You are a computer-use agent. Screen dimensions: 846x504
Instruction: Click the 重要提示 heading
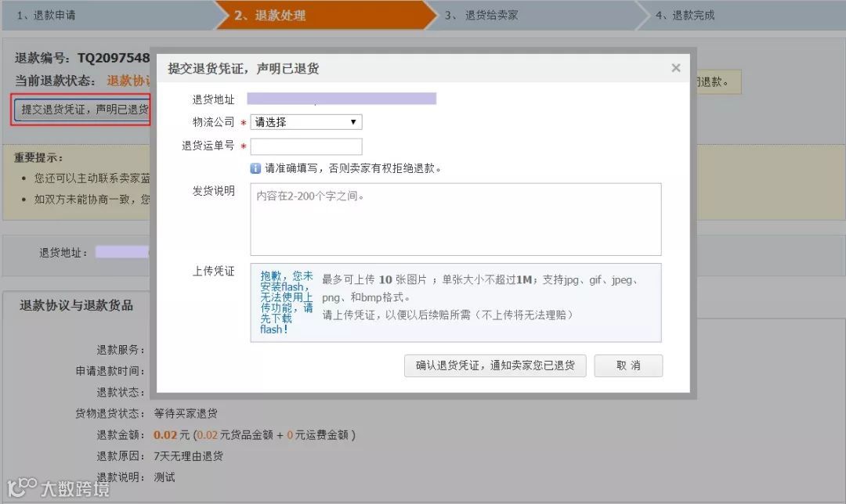pyautogui.click(x=38, y=157)
